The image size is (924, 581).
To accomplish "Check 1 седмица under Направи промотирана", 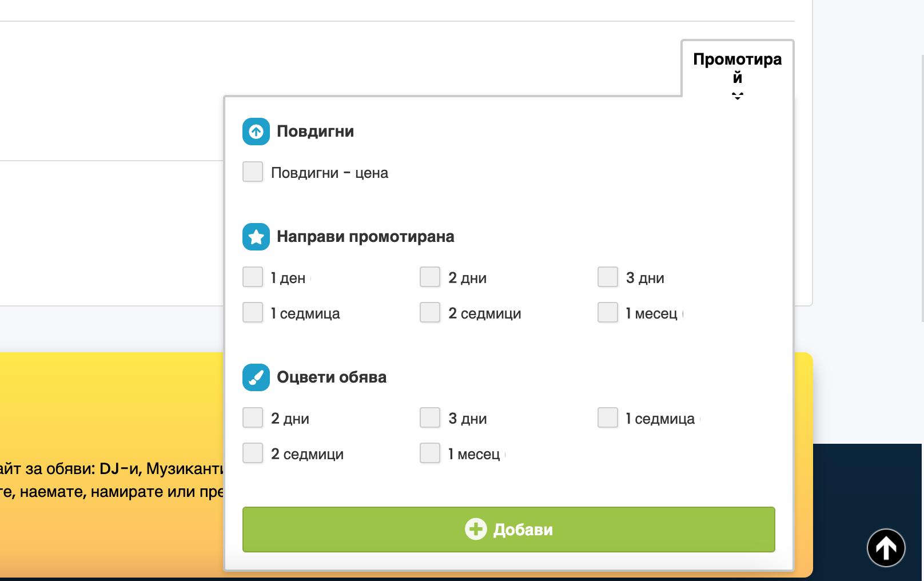I will (x=253, y=312).
